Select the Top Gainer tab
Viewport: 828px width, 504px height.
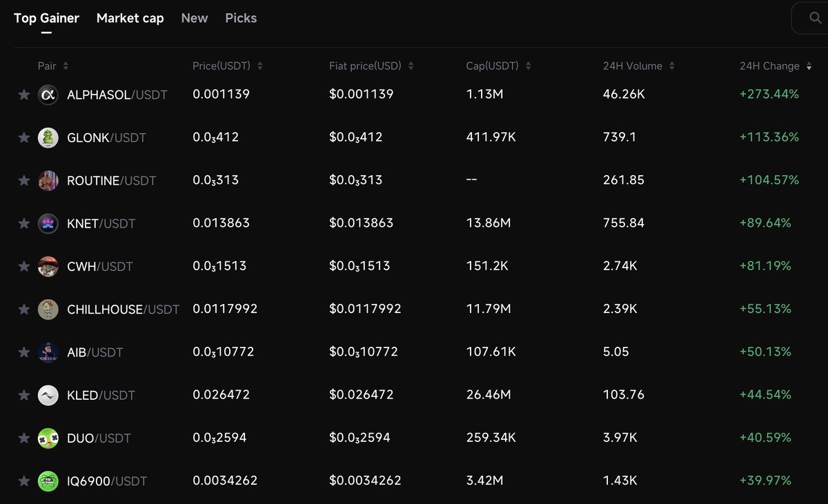tap(46, 19)
